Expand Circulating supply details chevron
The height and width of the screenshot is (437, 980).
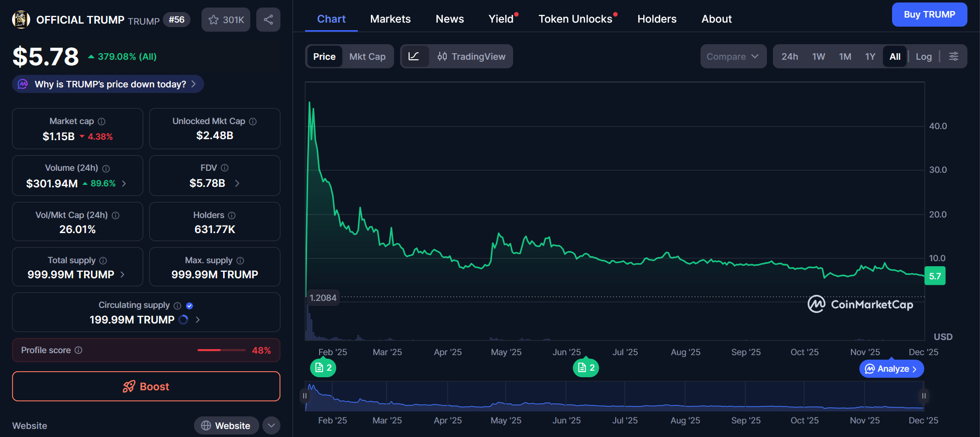198,319
